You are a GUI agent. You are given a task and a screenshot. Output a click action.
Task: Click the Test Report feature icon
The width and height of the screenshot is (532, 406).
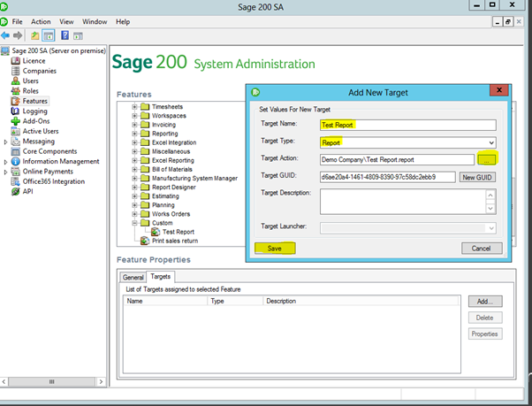156,232
